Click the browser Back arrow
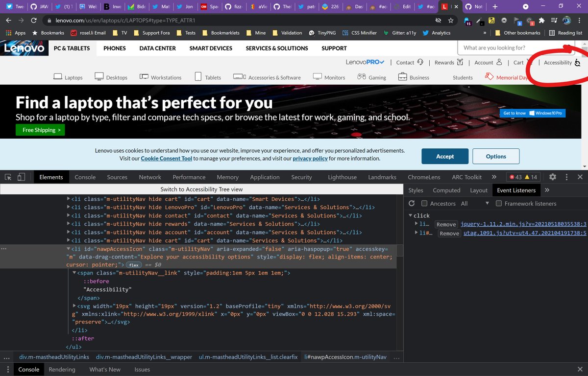588x376 pixels. pos(9,21)
